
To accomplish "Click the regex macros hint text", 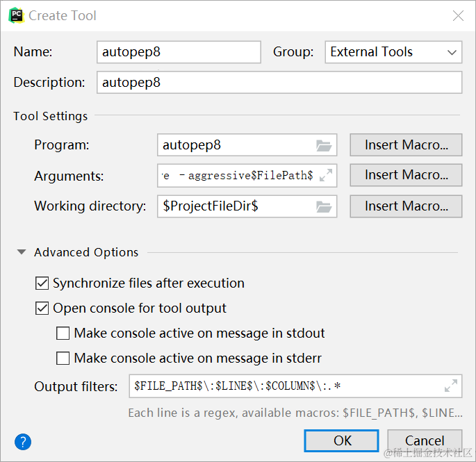I will (x=295, y=413).
